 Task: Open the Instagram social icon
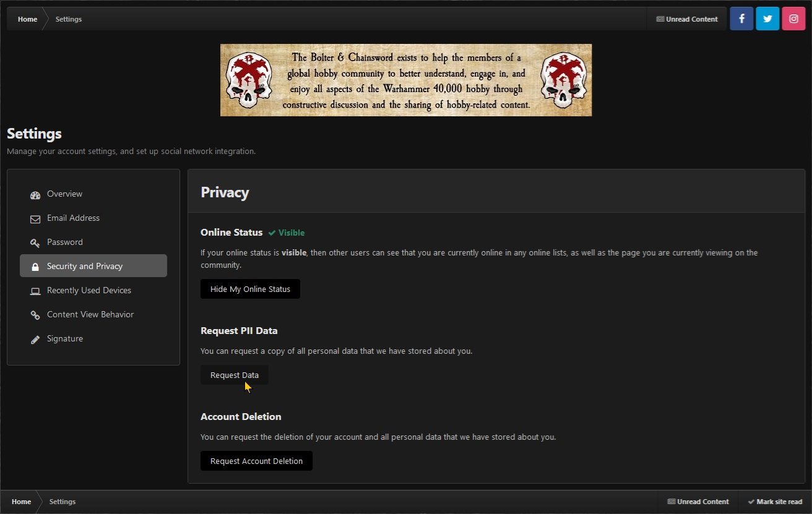[793, 19]
